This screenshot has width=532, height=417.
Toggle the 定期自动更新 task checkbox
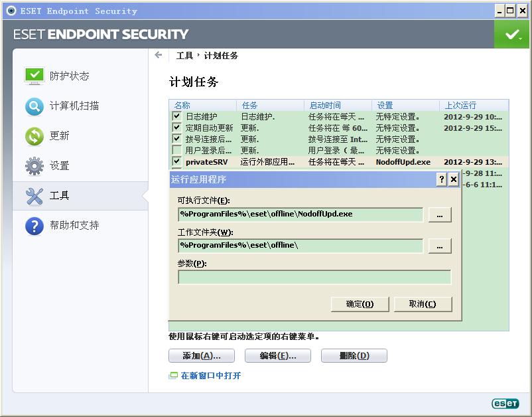[x=176, y=127]
